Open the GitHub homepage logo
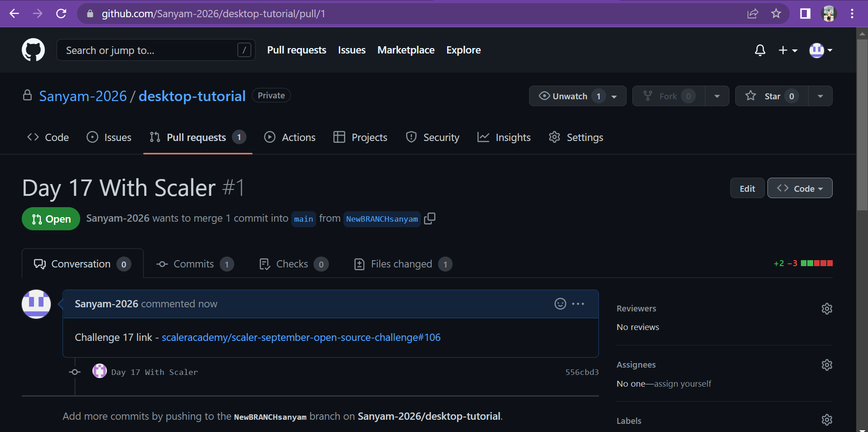This screenshot has width=868, height=432. click(x=33, y=50)
